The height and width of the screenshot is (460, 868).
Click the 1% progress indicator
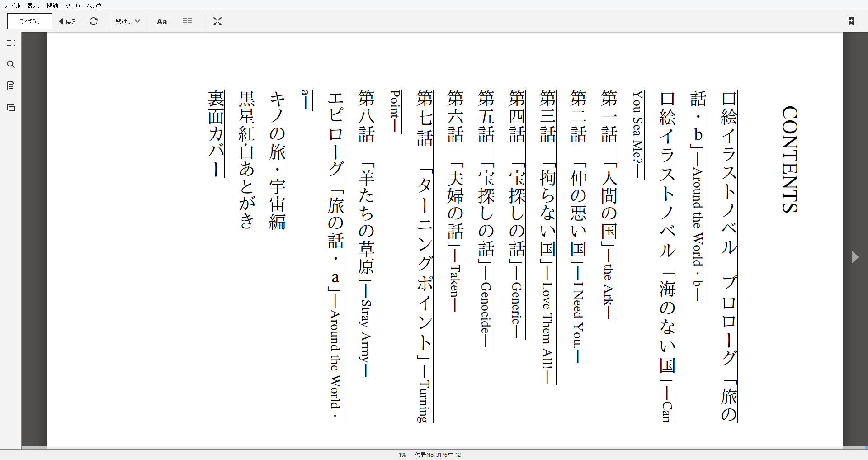[402, 455]
